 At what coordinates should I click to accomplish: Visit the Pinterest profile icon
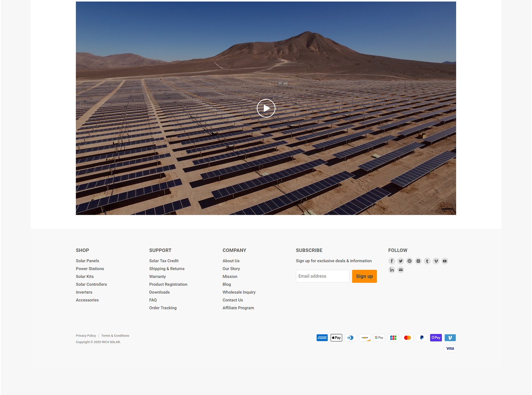(409, 261)
